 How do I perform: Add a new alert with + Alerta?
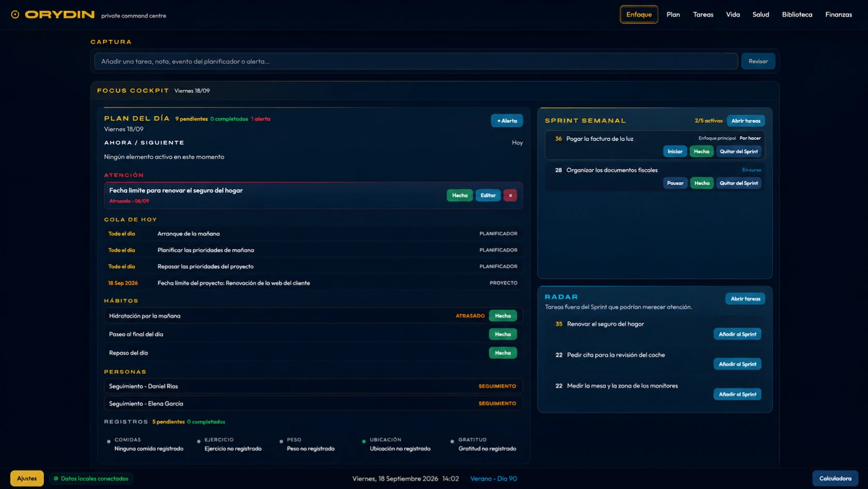click(x=507, y=121)
